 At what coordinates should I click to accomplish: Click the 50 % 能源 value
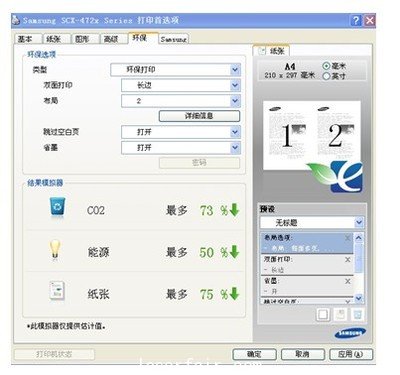point(214,252)
